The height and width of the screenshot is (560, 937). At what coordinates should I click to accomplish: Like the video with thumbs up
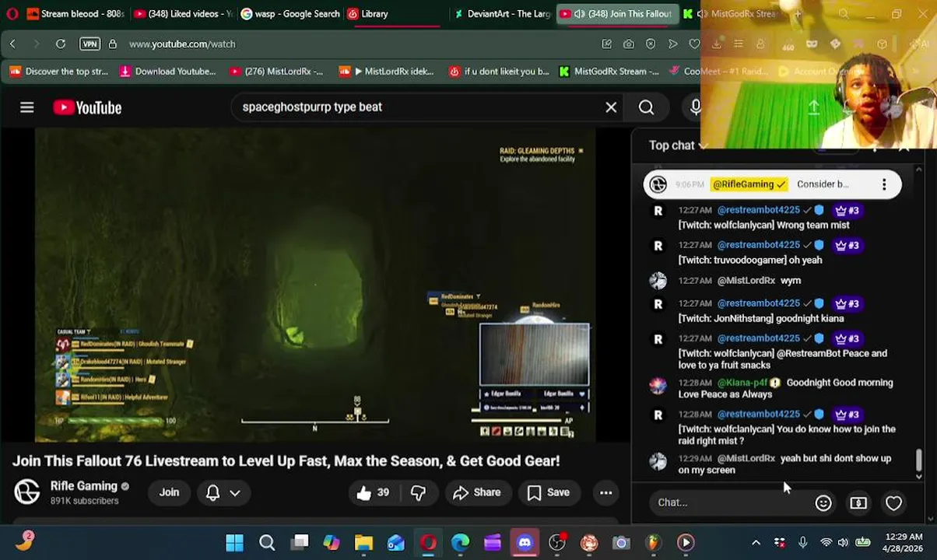click(x=373, y=492)
